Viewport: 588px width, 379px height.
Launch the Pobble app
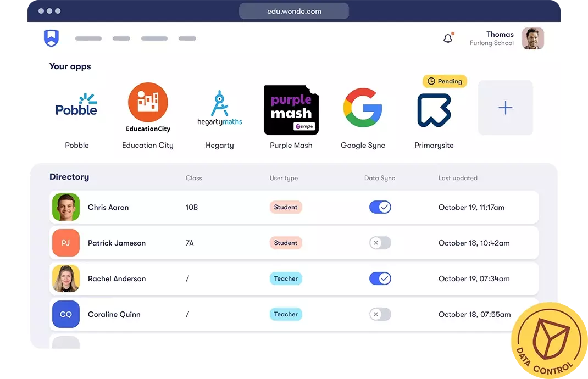click(x=76, y=105)
